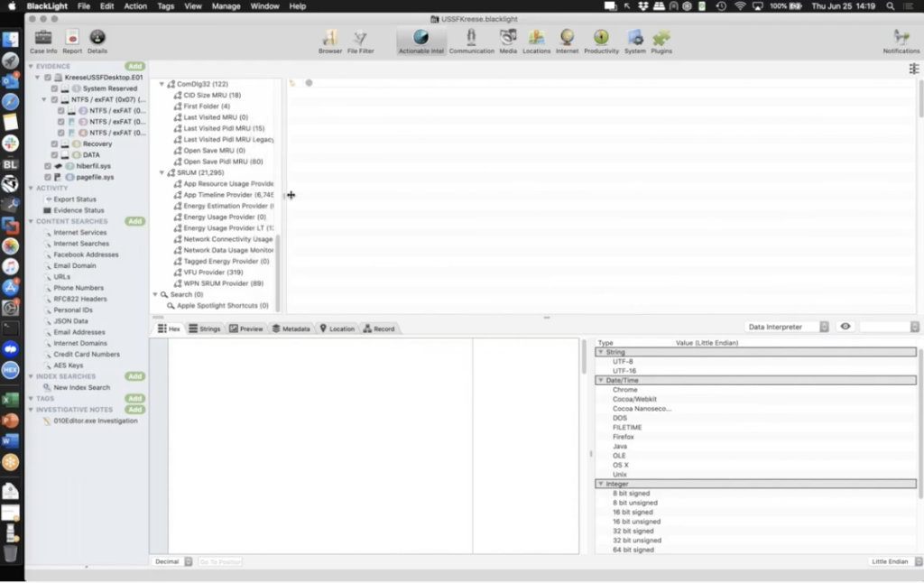Open the File menu
924x583 pixels.
point(84,6)
